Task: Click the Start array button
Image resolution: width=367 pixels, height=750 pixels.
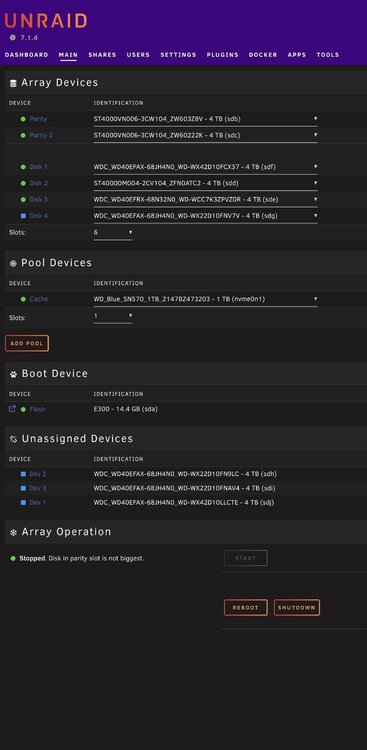Action: click(245, 558)
